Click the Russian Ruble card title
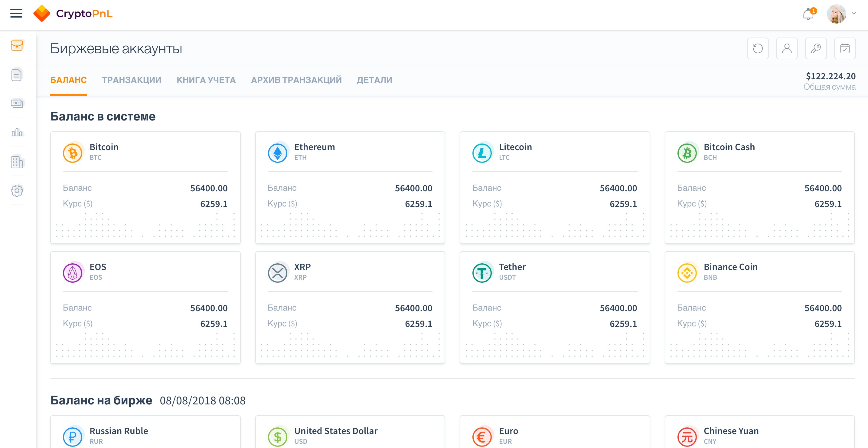868x448 pixels. click(x=119, y=431)
